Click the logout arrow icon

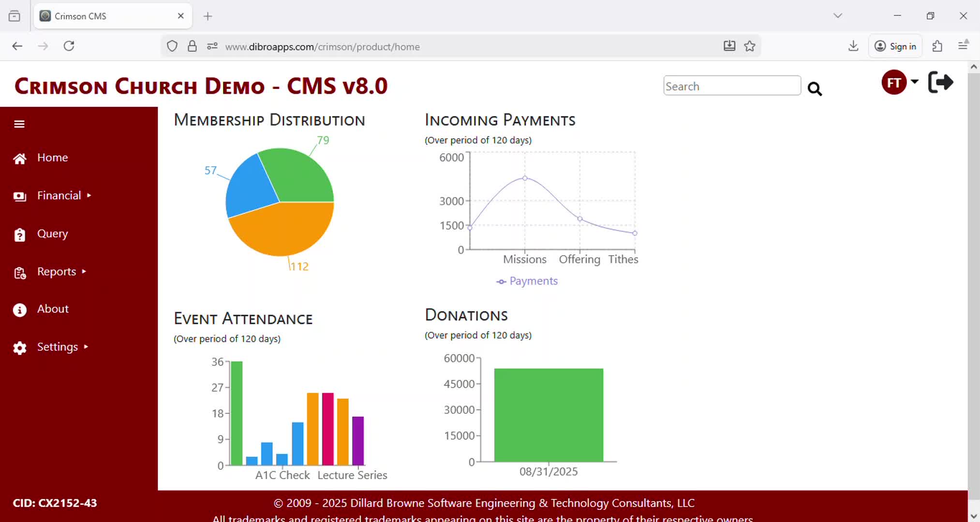click(x=940, y=82)
